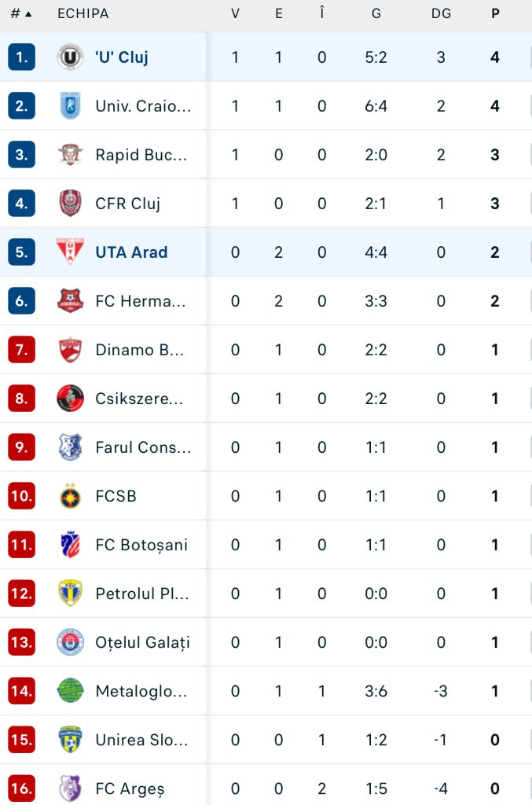Click the Rapid București crest icon
The height and width of the screenshot is (805, 532).
click(70, 155)
